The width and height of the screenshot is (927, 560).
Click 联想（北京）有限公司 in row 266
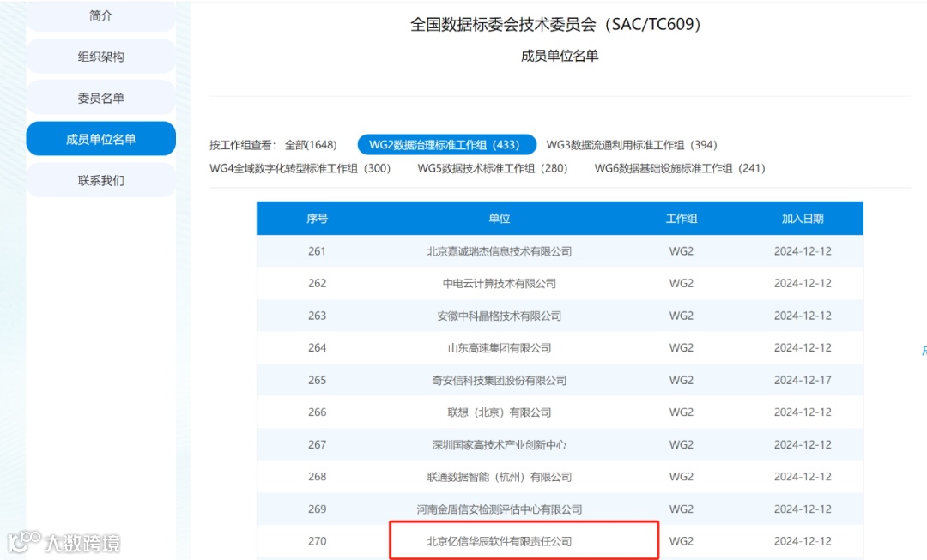click(499, 412)
